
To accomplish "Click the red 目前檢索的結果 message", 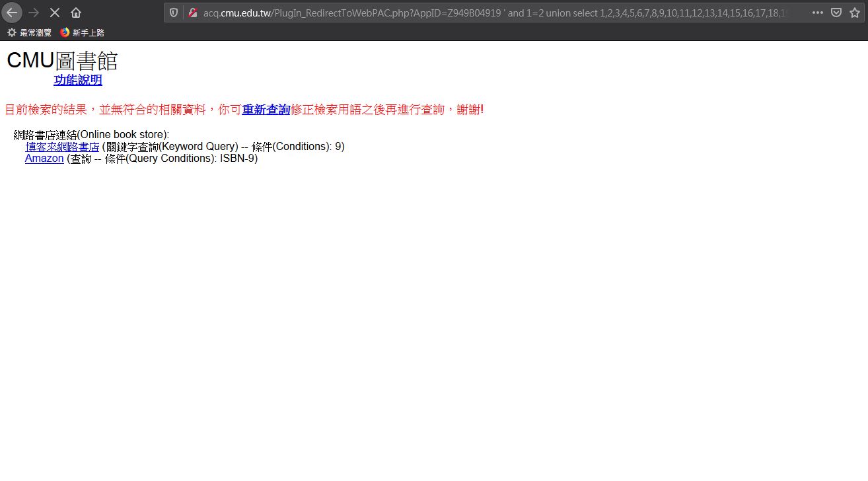I will click(x=244, y=110).
